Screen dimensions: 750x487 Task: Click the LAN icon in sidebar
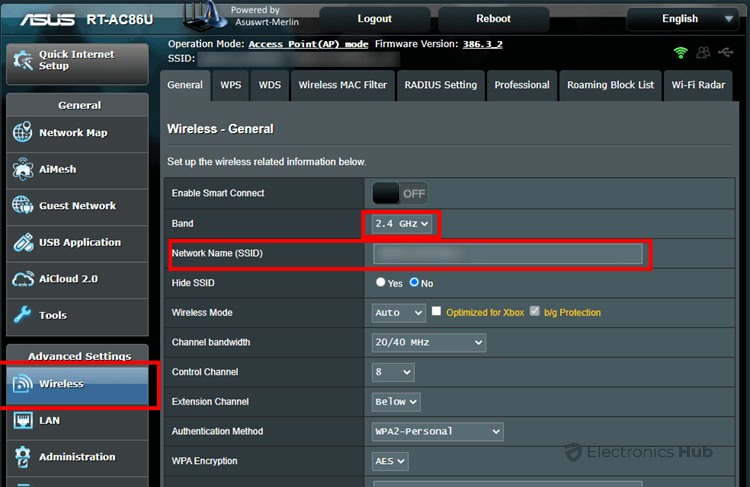tap(23, 421)
